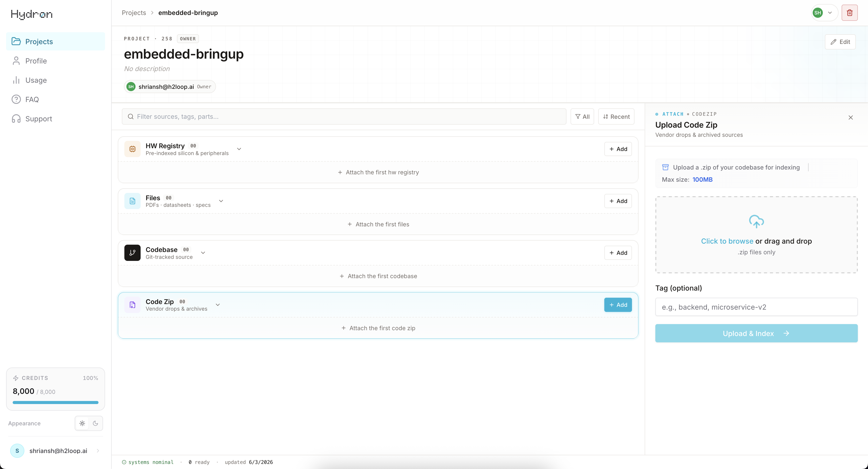This screenshot has height=469, width=868.
Task: Click the 0 ready status entry
Action: [199, 462]
